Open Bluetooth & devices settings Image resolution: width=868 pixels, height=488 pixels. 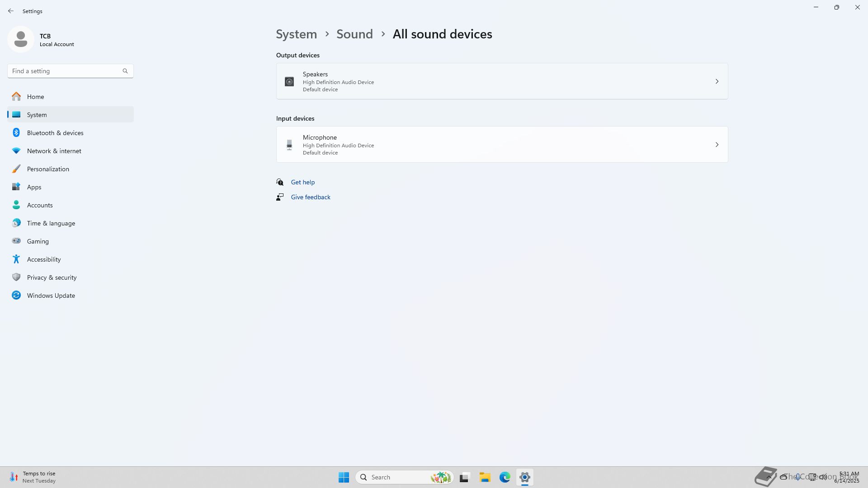pos(55,133)
